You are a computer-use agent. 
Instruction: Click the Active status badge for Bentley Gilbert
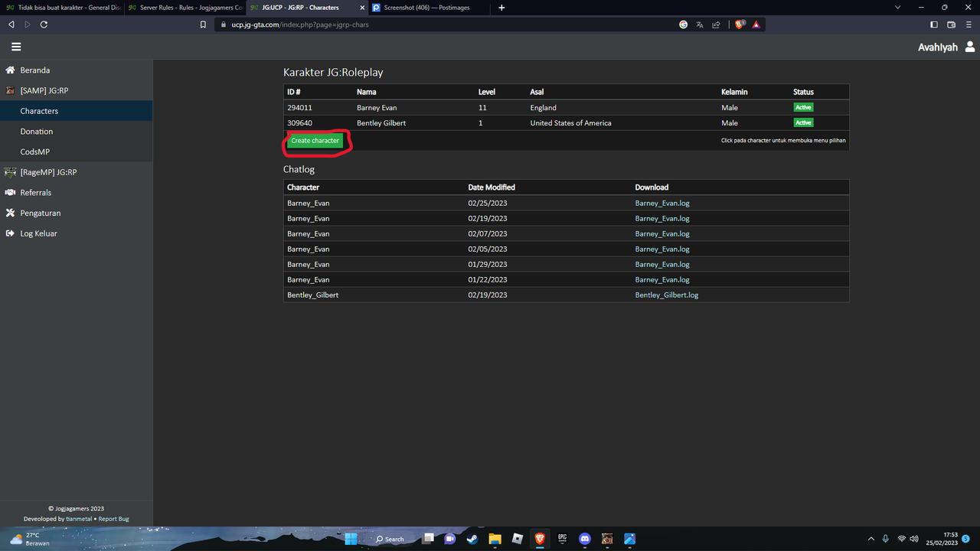coord(803,122)
